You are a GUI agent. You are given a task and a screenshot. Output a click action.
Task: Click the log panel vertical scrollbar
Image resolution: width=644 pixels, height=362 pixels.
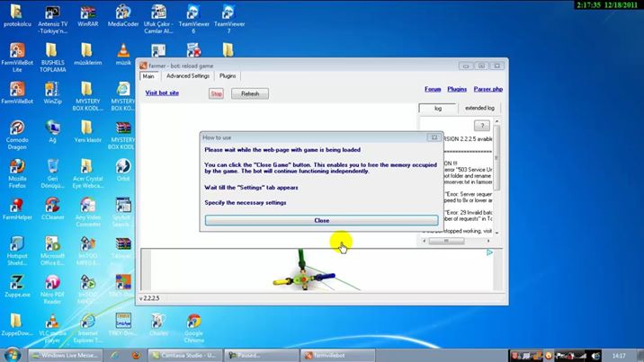pos(497,176)
